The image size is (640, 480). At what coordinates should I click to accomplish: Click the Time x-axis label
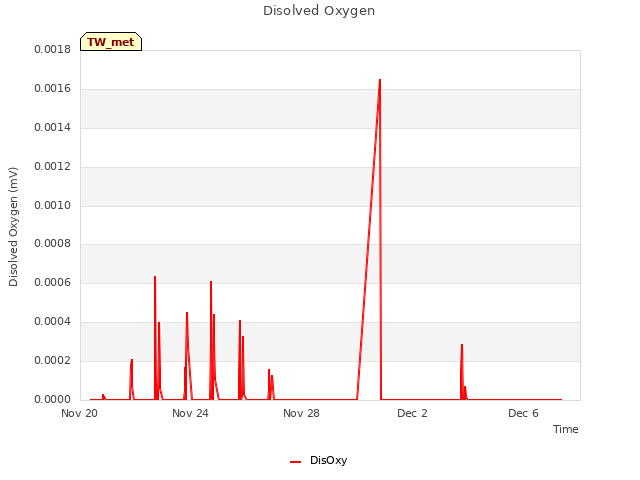[x=566, y=429]
